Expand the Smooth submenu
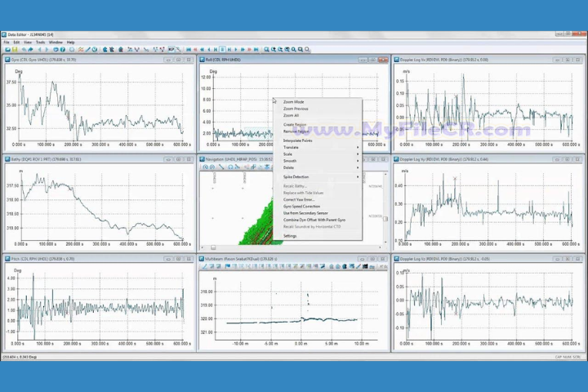The height and width of the screenshot is (392, 588). point(317,161)
